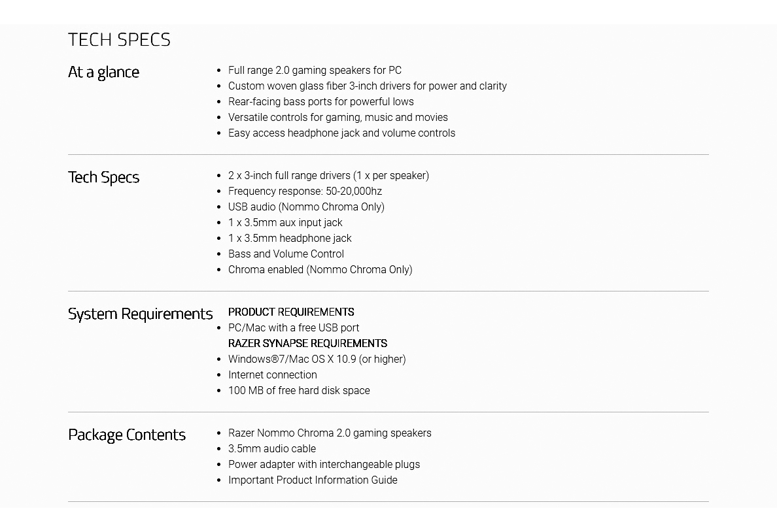The width and height of the screenshot is (777, 532).
Task: Select the Custom woven glass fiber drivers line
Action: 367,86
